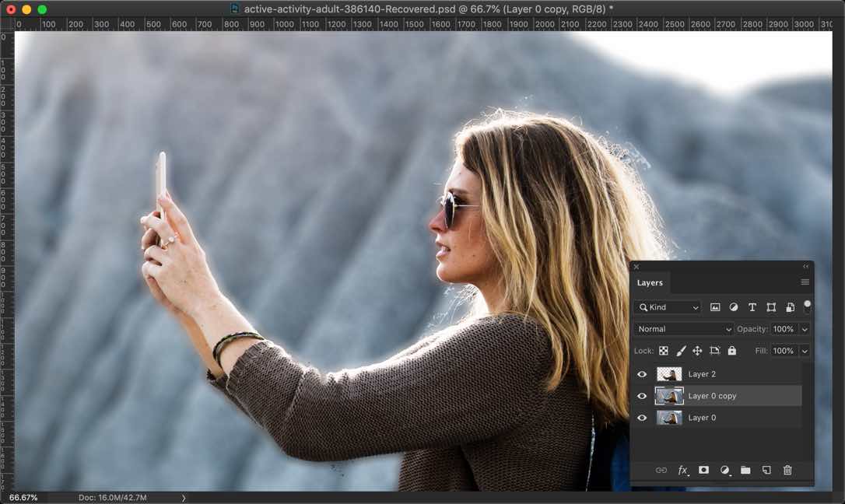
Task: Click the Fill percentage field
Action: [784, 351]
